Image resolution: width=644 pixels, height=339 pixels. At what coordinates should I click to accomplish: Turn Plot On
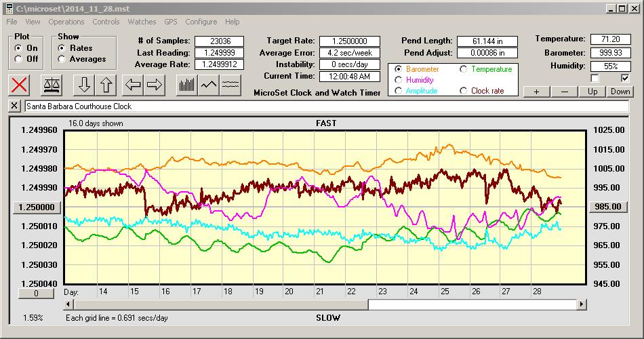coord(18,48)
